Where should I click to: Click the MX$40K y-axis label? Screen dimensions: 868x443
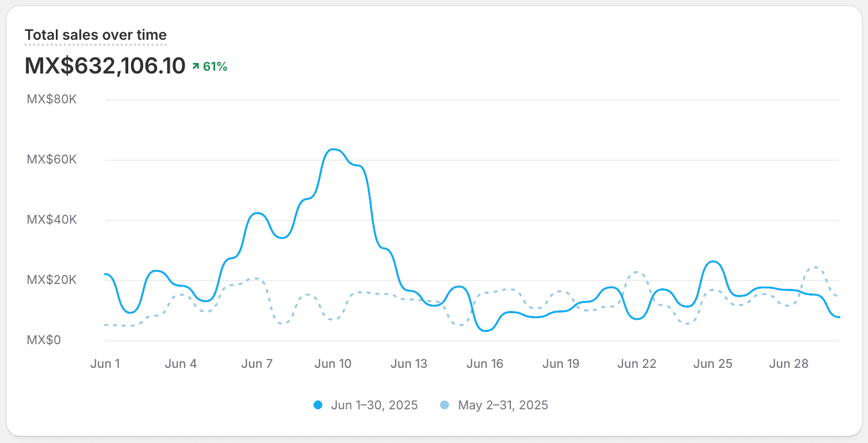click(52, 220)
